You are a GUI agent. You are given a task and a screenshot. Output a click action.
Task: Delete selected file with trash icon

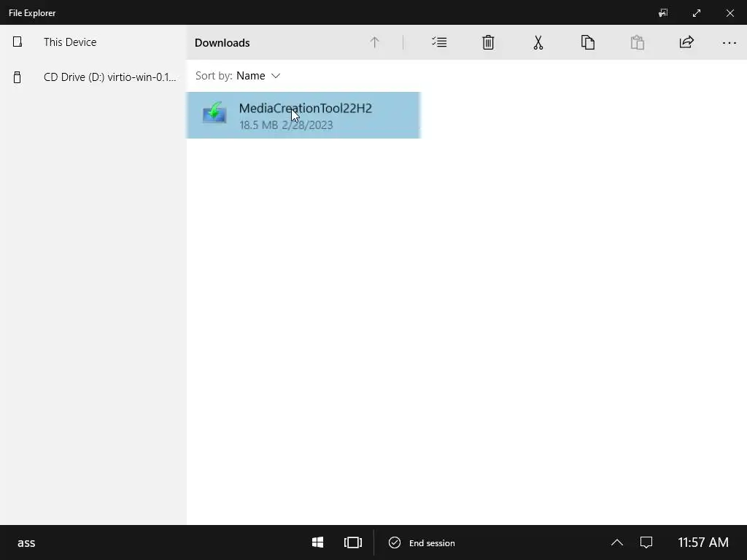[x=488, y=42]
